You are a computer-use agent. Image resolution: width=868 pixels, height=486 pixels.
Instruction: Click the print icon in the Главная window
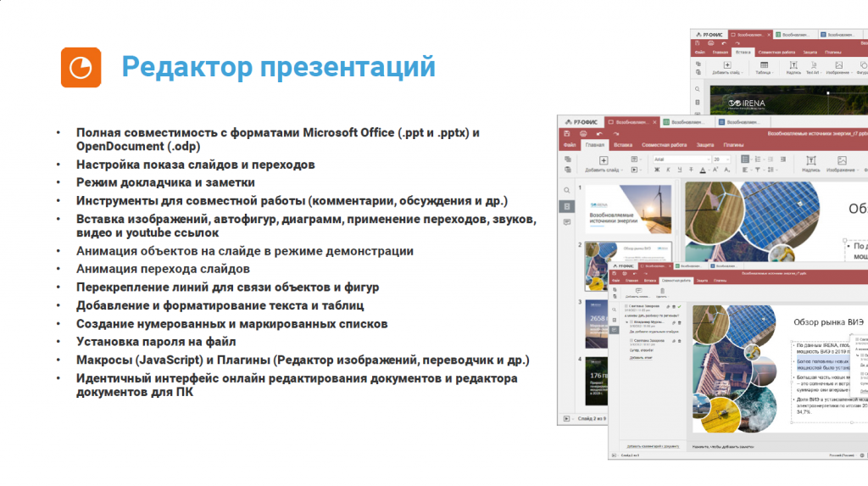pos(583,133)
